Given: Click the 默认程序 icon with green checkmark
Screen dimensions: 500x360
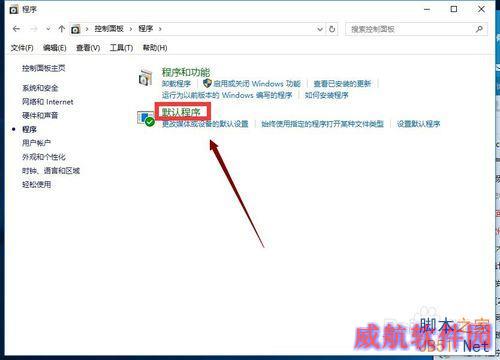Looking at the screenshot, I should point(146,119).
